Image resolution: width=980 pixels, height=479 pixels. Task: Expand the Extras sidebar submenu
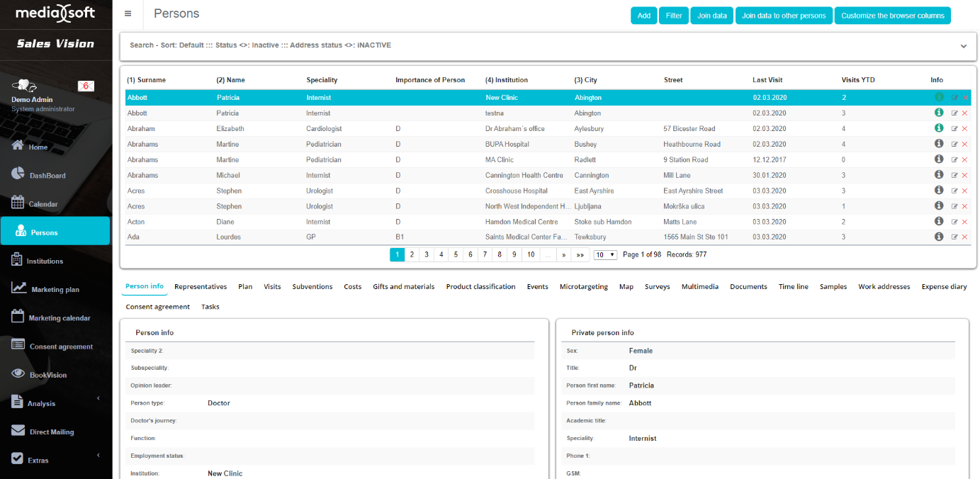(x=98, y=455)
